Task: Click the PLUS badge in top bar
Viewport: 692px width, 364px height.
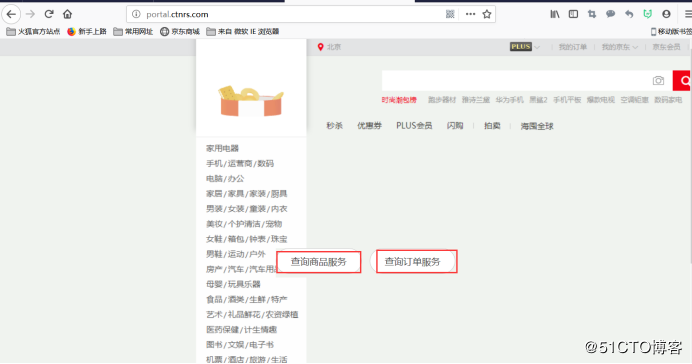Action: pyautogui.click(x=521, y=46)
